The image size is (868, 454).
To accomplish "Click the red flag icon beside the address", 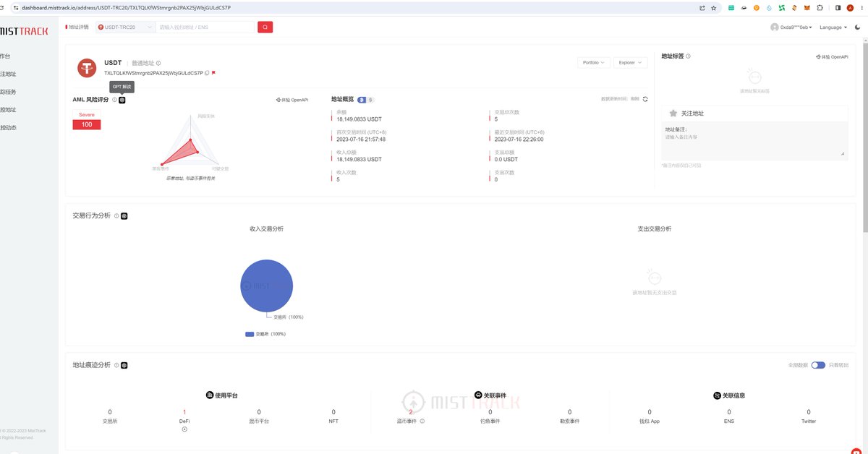I will [214, 73].
